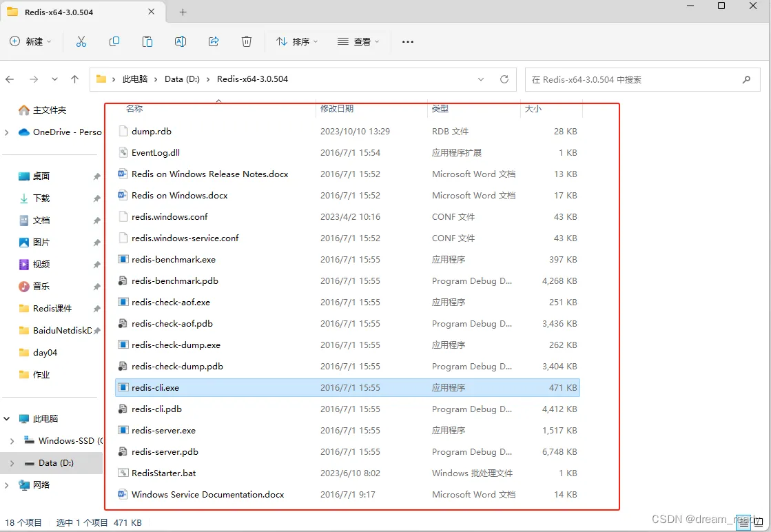Click the Copy icon in toolbar
Viewport: 771px width, 532px height.
114,42
